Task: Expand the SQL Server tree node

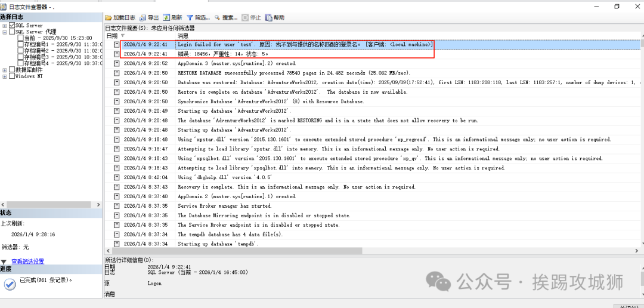Action: click(5, 26)
